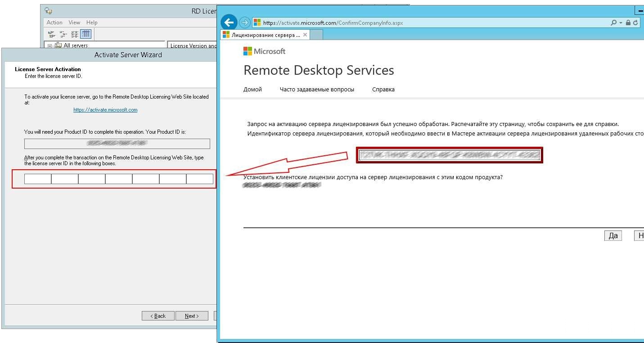This screenshot has height=343, width=644.
Task: Click the License Server Activation heading
Action: tap(48, 69)
